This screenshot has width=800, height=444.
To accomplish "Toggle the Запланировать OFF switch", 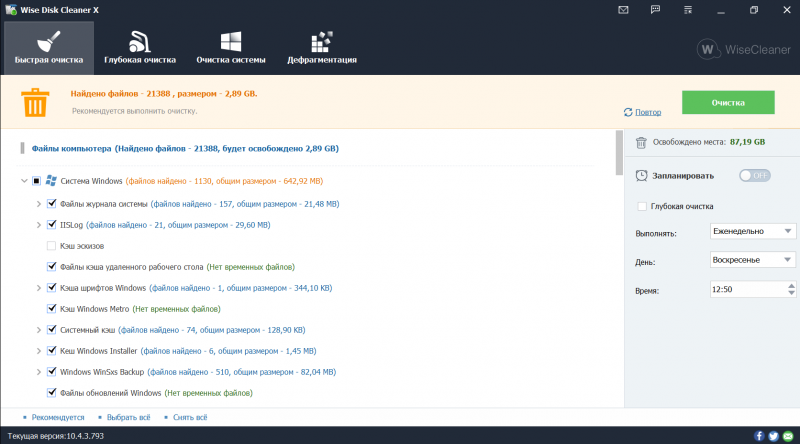I will [x=755, y=176].
